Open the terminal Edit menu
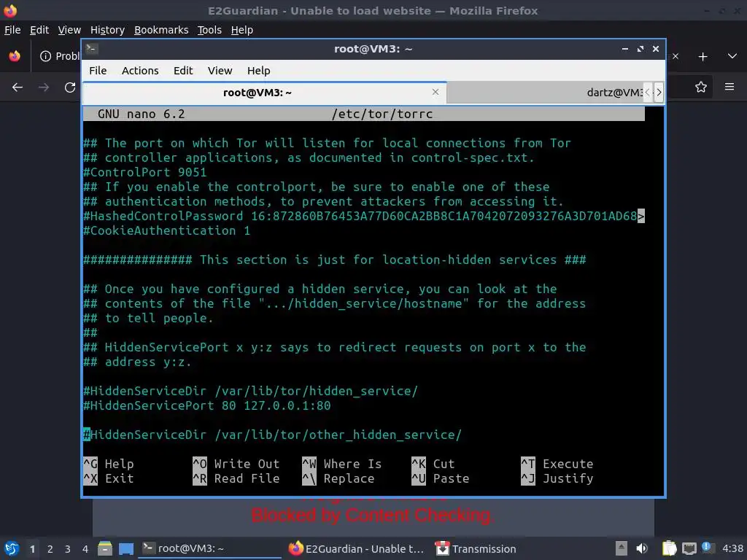The width and height of the screenshot is (747, 560). pyautogui.click(x=183, y=71)
